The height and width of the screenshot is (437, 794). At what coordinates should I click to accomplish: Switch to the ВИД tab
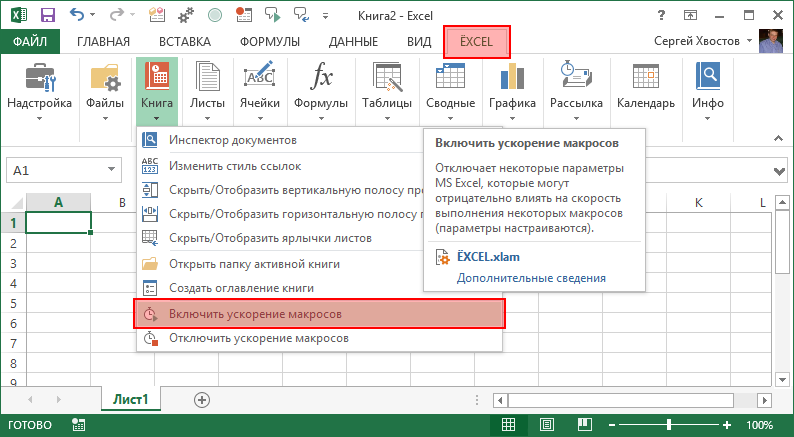(419, 42)
